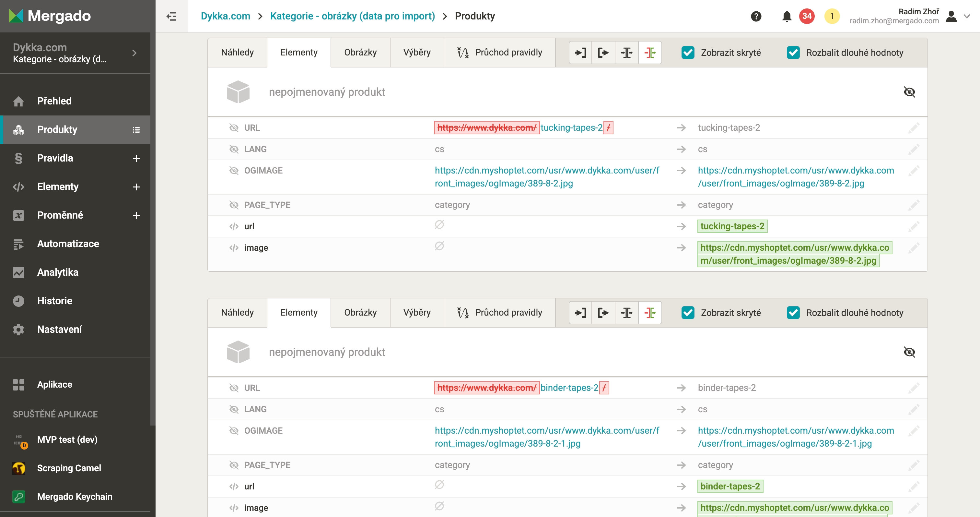Click the pencil edit icon for first URL row
Viewport: 980px width, 517px height.
click(914, 128)
